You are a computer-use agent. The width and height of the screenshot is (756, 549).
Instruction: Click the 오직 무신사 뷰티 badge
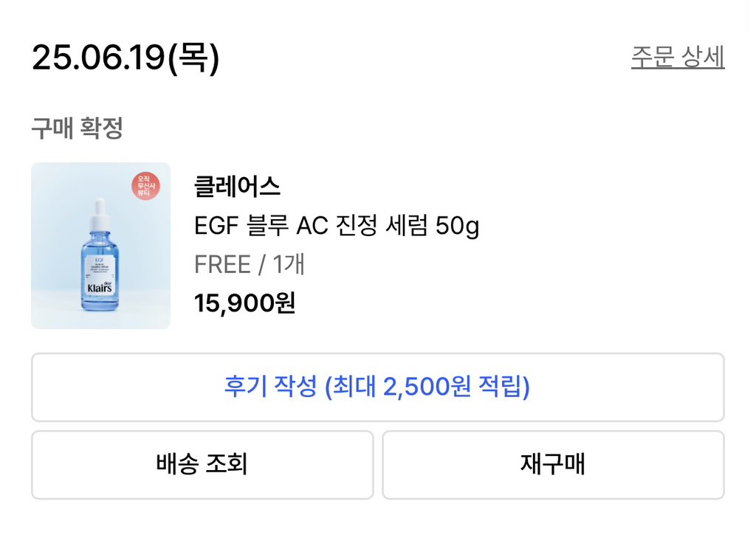click(x=146, y=187)
